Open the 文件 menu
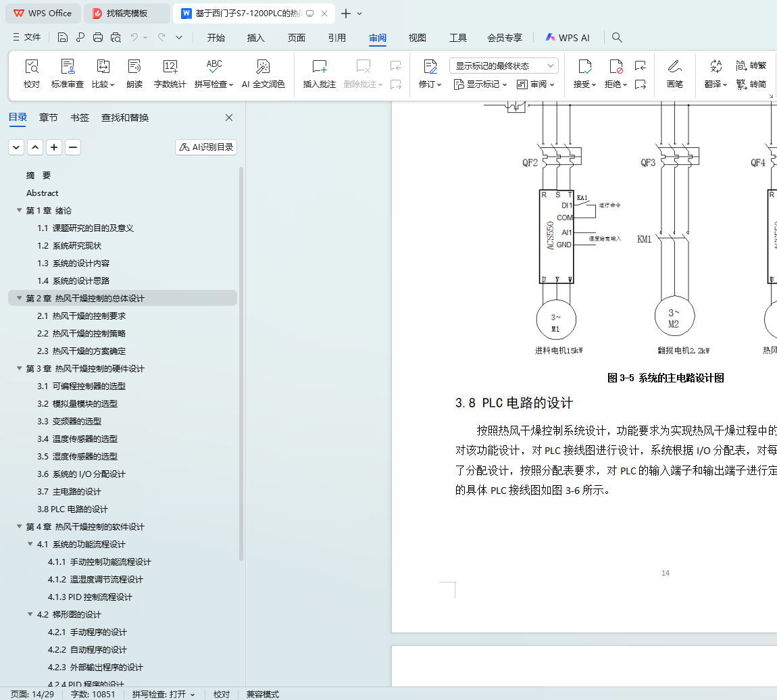 click(27, 37)
